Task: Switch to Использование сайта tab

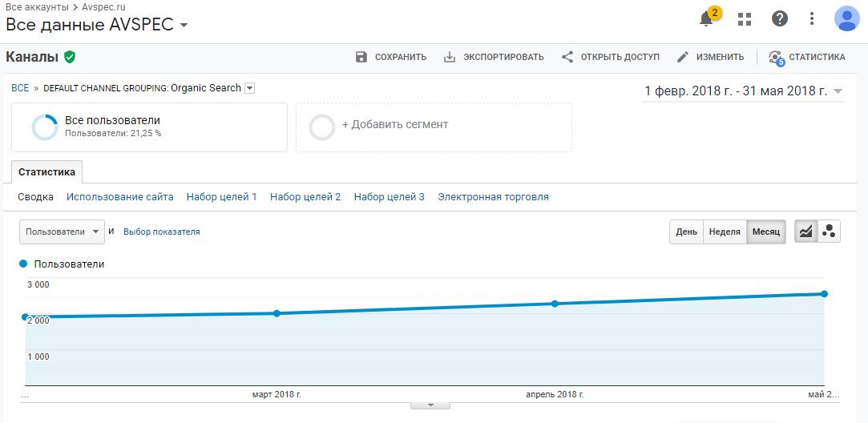Action: click(120, 196)
